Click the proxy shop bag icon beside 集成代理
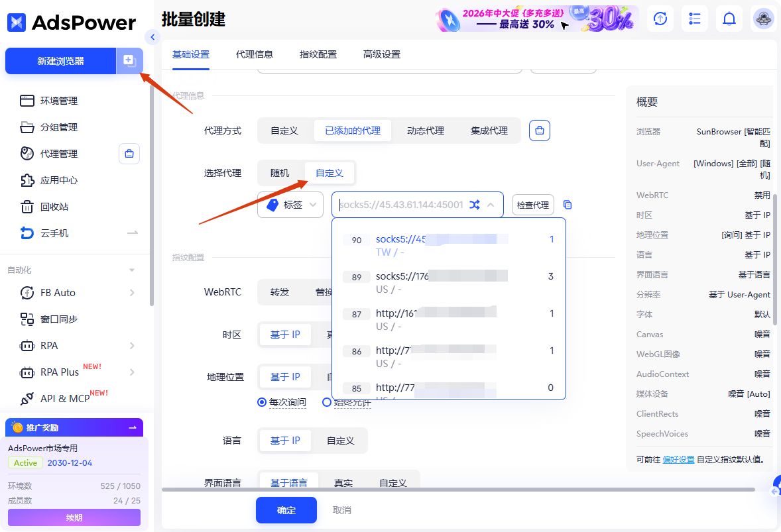This screenshot has height=532, width=781. pyautogui.click(x=540, y=131)
